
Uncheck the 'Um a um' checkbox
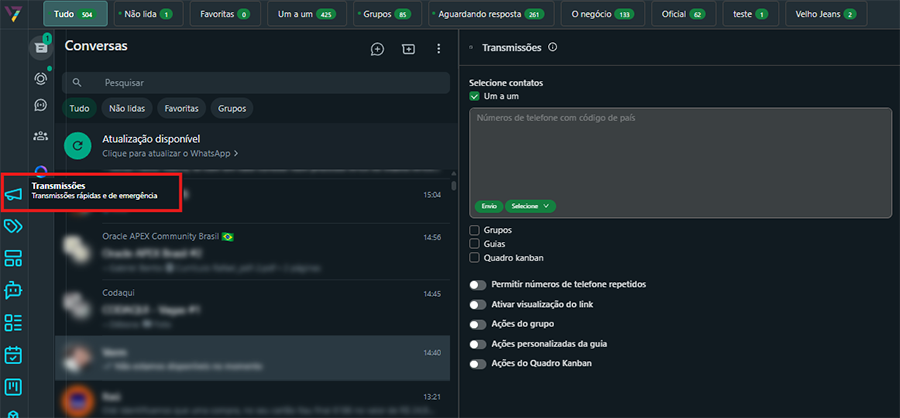475,96
